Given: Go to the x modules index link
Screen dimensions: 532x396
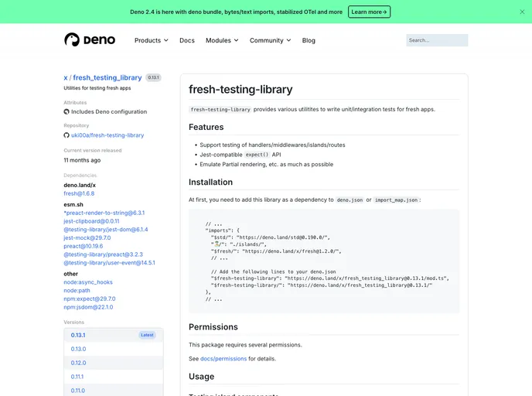Looking at the screenshot, I should coord(66,77).
